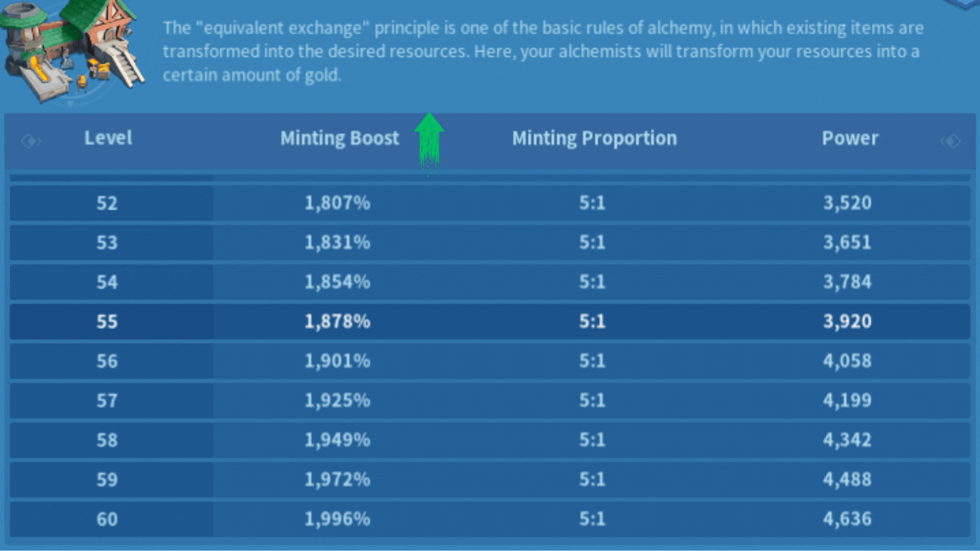Click the Minting Proportion column header
The width and height of the screenshot is (980, 551).
(594, 138)
